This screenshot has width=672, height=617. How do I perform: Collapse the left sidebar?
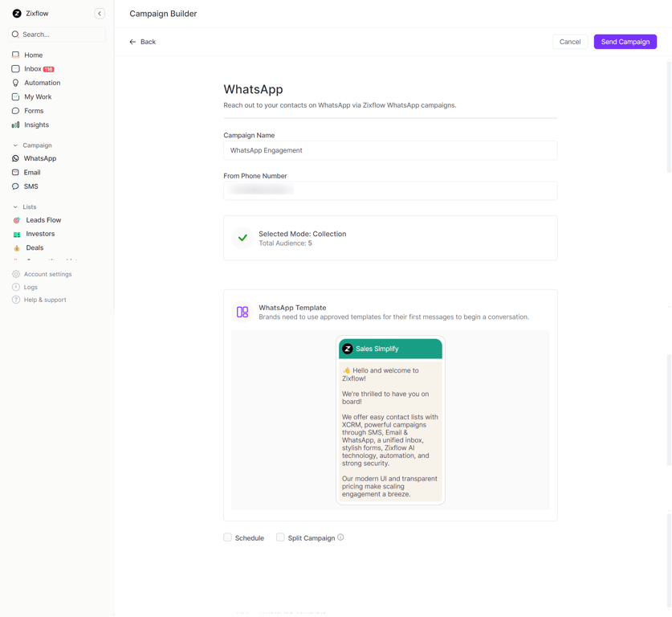tap(99, 13)
